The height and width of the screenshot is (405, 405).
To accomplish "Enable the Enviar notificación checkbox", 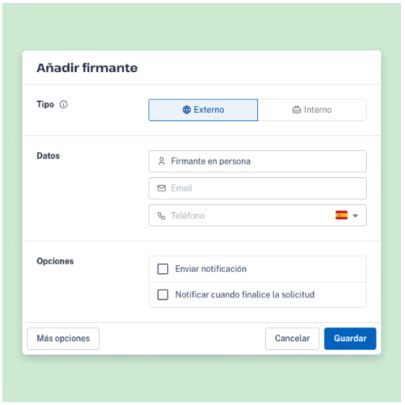I will 163,269.
